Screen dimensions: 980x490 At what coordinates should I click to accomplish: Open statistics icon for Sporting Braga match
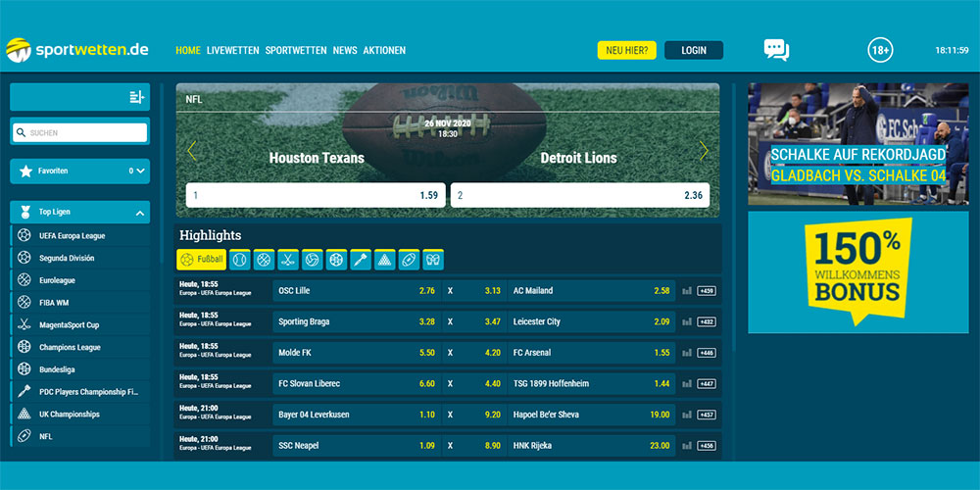coord(687,321)
